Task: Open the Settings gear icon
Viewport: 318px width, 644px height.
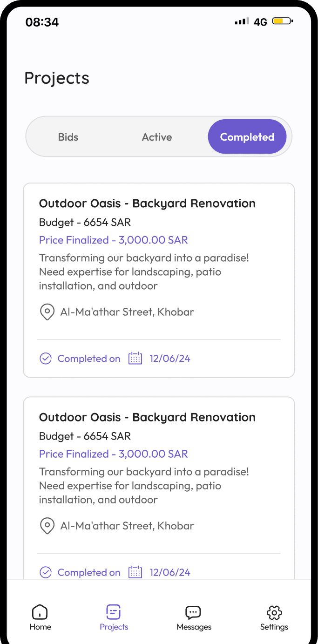Action: coord(274,612)
